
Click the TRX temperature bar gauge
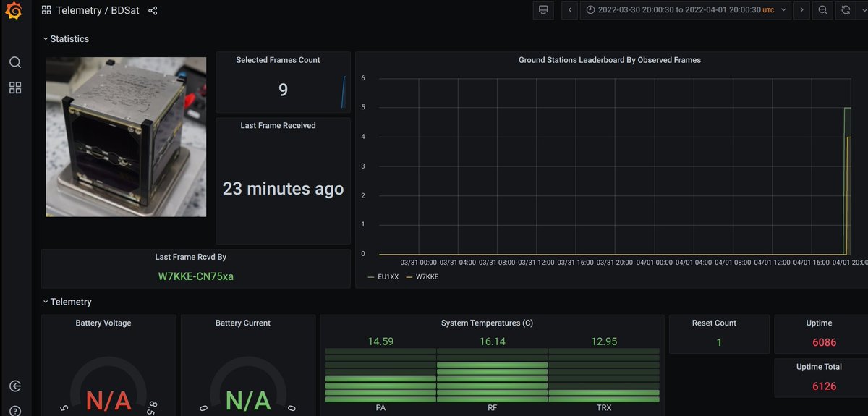604,375
